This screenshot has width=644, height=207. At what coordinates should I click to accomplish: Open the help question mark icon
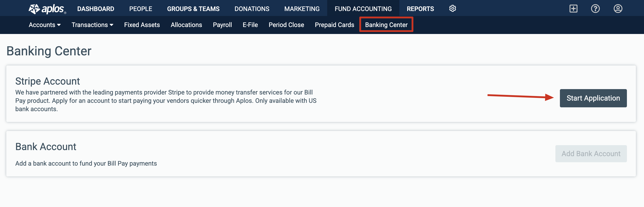pos(595,9)
